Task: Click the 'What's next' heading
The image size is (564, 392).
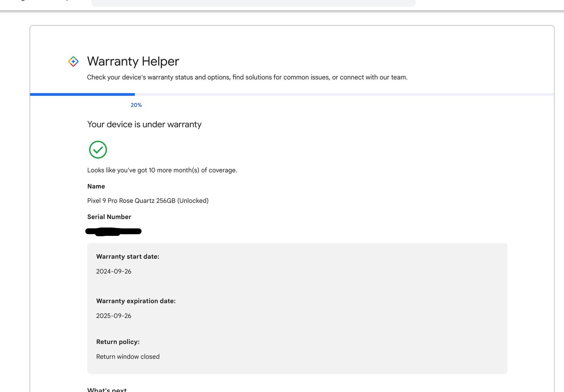Action: point(107,390)
